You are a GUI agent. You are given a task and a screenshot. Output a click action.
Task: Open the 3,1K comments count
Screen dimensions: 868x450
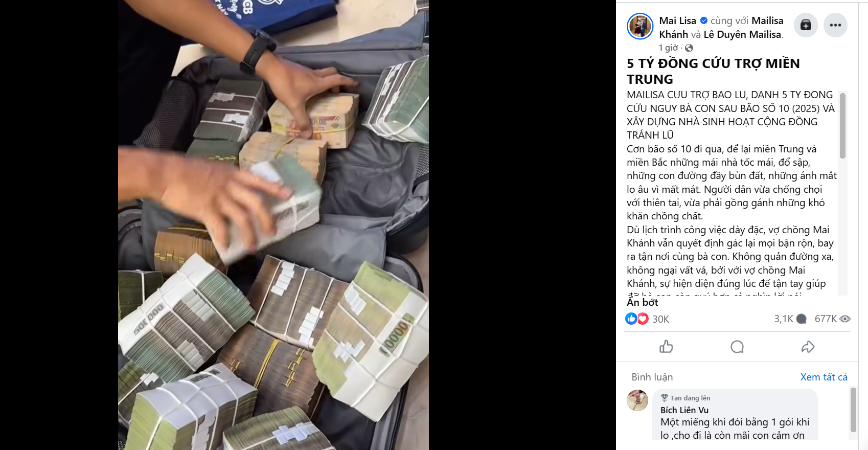[790, 319]
